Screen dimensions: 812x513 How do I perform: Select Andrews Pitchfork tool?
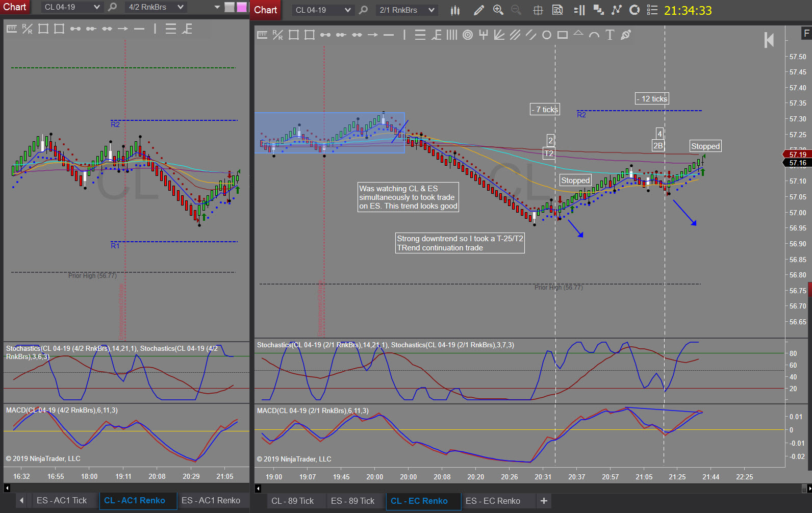coord(484,35)
